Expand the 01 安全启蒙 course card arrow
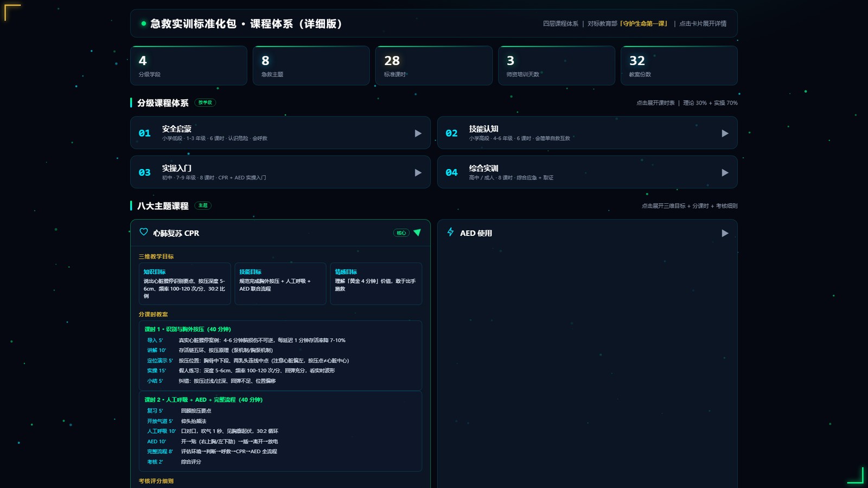Screen dimensions: 868x488 [418, 133]
